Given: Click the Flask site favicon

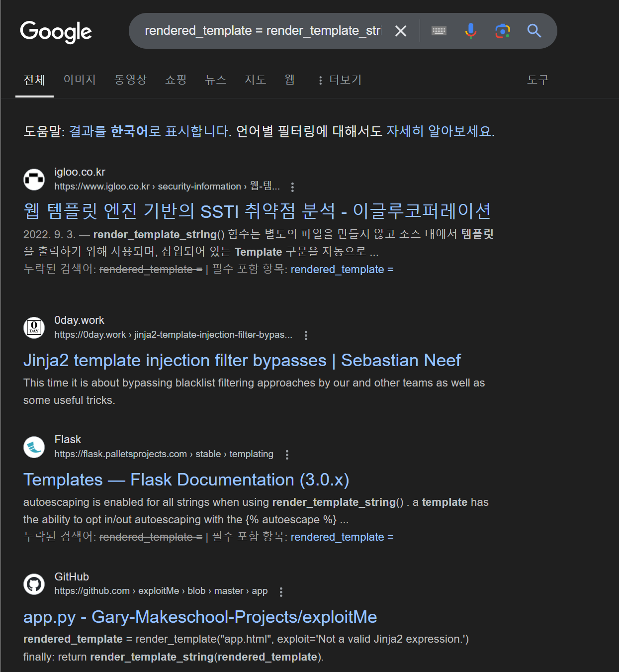Looking at the screenshot, I should click(x=34, y=447).
